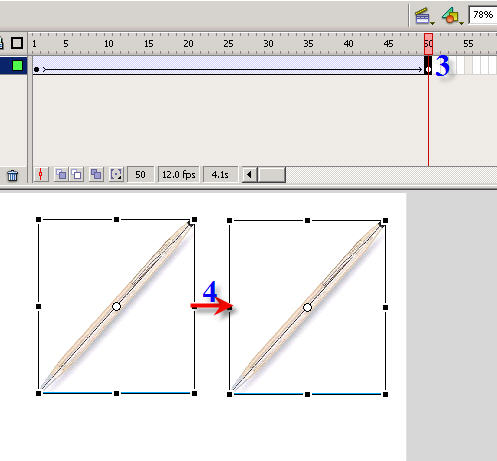This screenshot has height=461, width=497.
Task: Click the left pen's center transformation point
Action: (116, 306)
